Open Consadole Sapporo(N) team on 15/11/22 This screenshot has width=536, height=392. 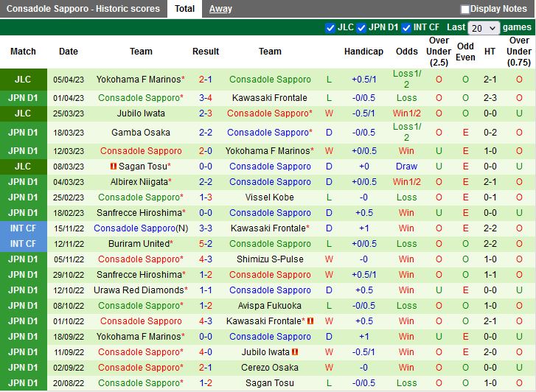[141, 228]
